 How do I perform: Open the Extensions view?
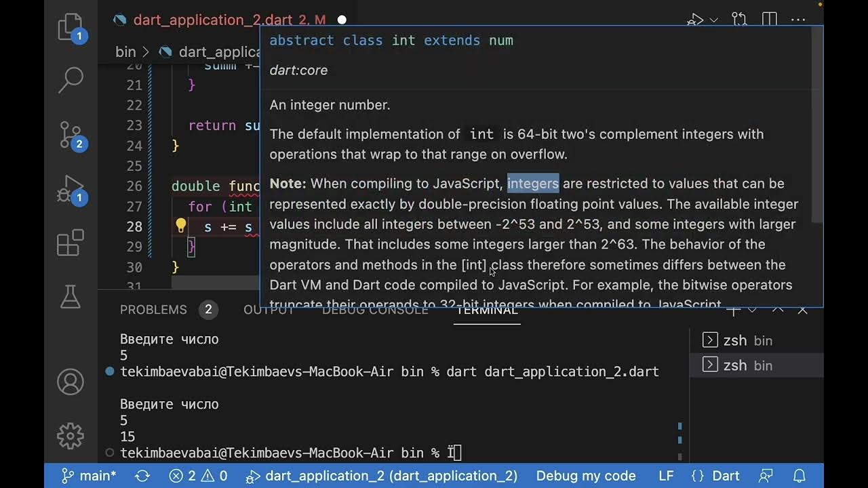[x=70, y=243]
